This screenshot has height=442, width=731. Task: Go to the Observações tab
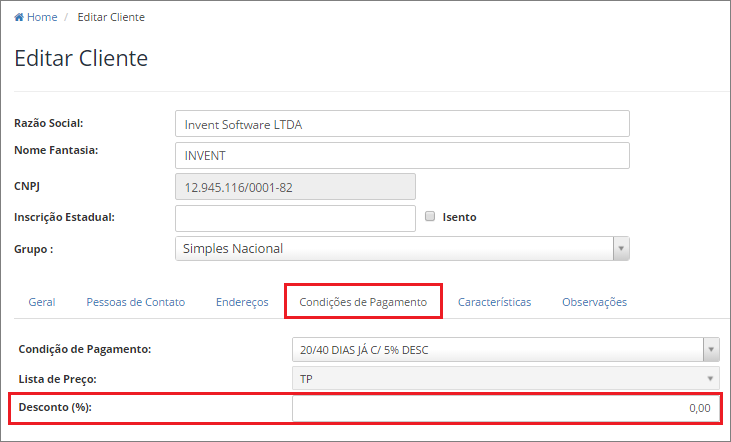click(594, 302)
